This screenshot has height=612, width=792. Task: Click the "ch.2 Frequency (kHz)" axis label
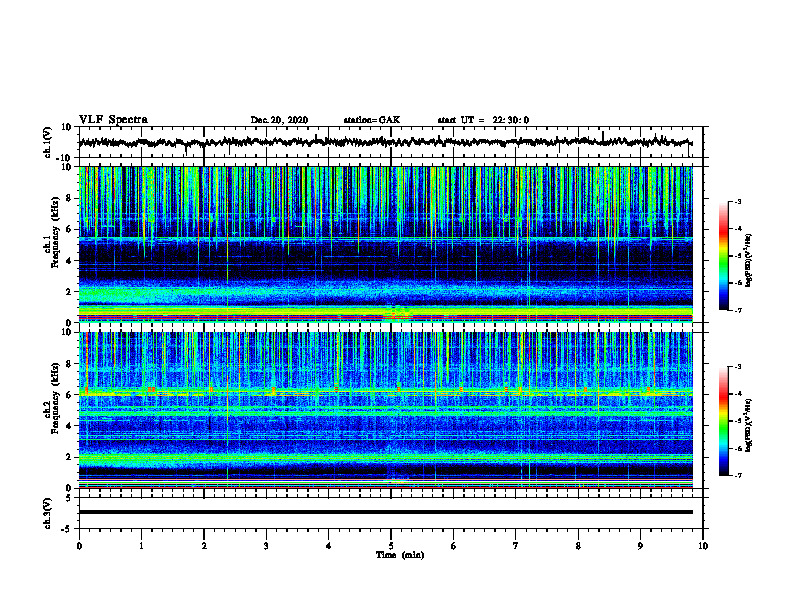(x=53, y=398)
